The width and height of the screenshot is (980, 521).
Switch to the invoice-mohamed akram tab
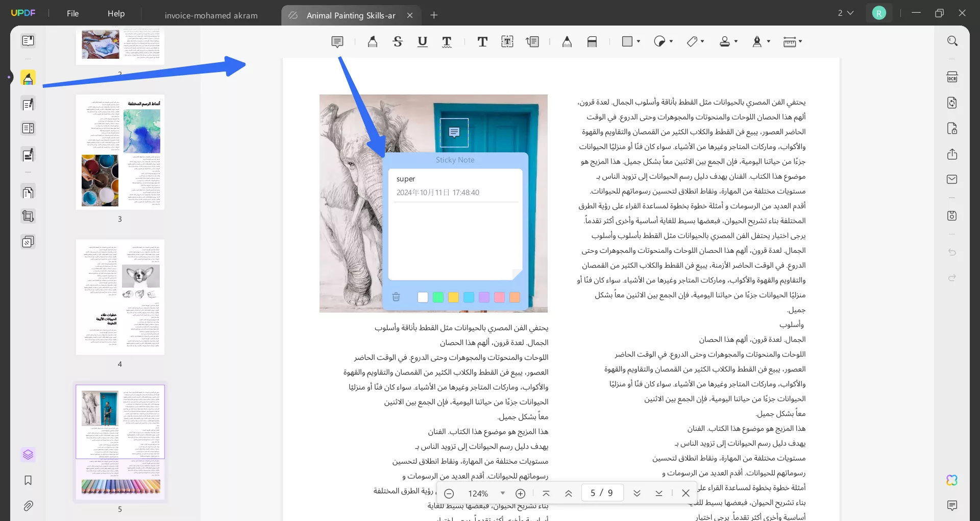[211, 15]
